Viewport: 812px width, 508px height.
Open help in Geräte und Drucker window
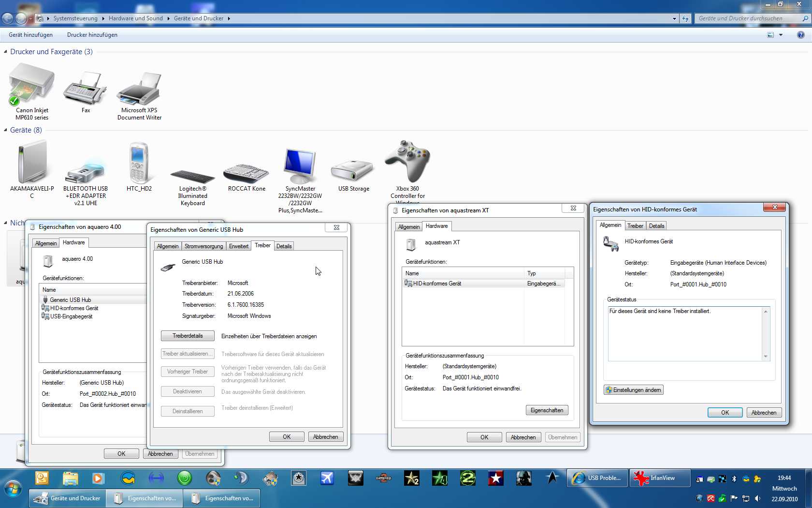click(801, 35)
